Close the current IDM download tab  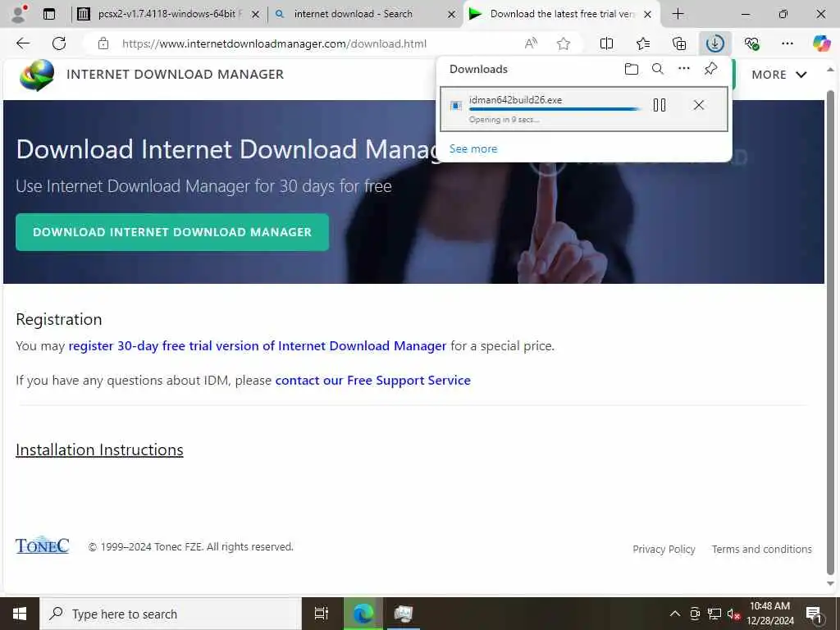click(x=648, y=15)
